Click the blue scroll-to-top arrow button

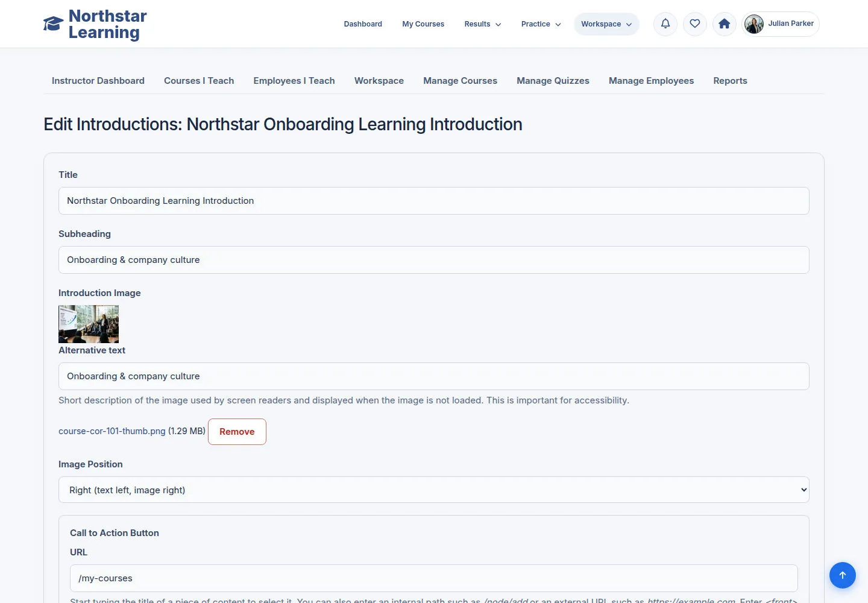843,575
